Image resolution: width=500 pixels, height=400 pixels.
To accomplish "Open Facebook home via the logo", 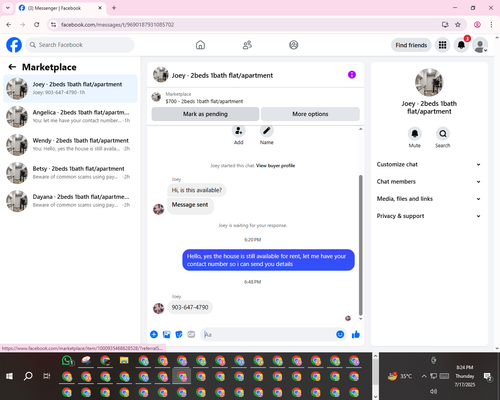I will [14, 45].
